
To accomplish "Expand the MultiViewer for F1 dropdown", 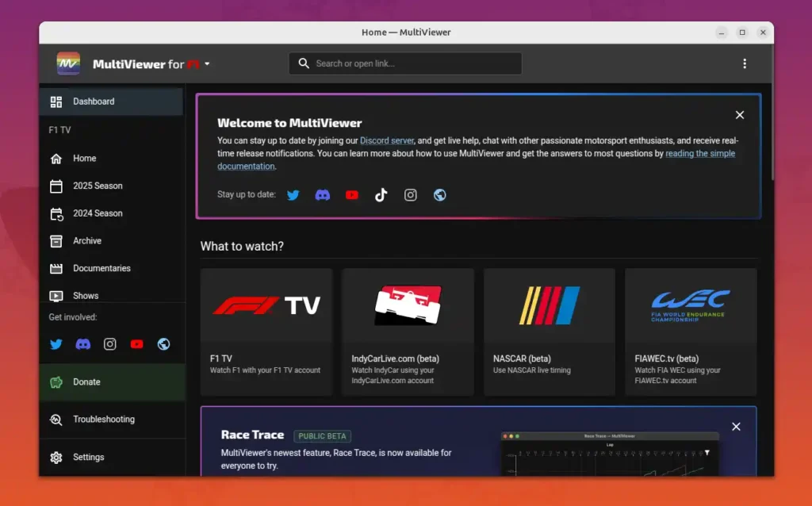I will click(x=207, y=63).
